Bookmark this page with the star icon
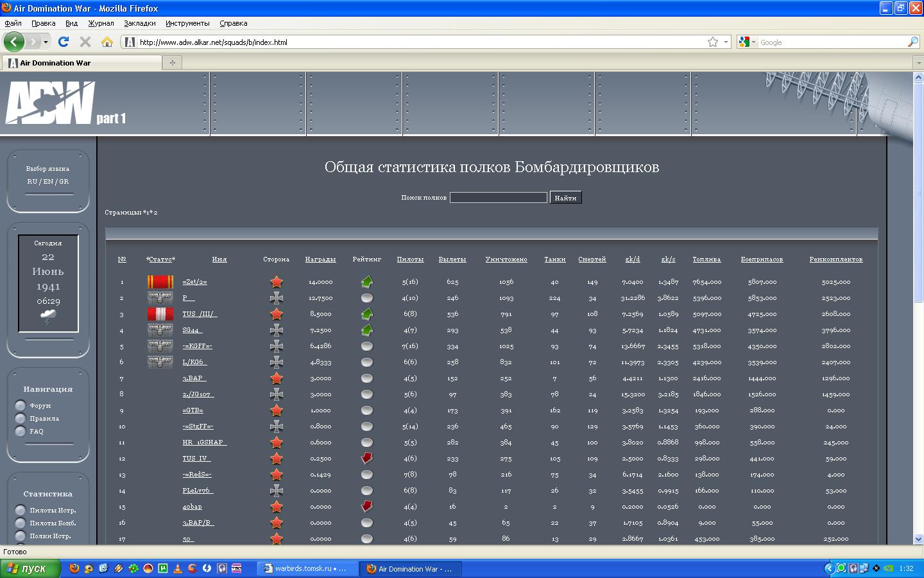Viewport: 924px width, 578px height. pos(713,42)
